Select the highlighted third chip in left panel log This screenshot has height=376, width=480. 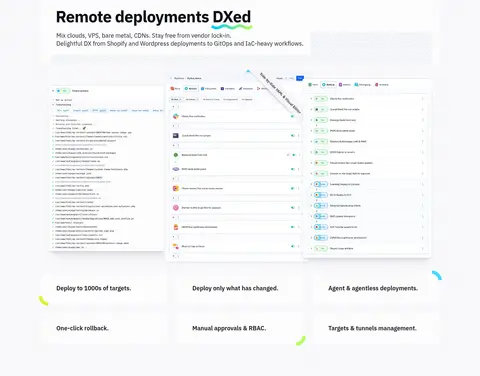coord(99,110)
